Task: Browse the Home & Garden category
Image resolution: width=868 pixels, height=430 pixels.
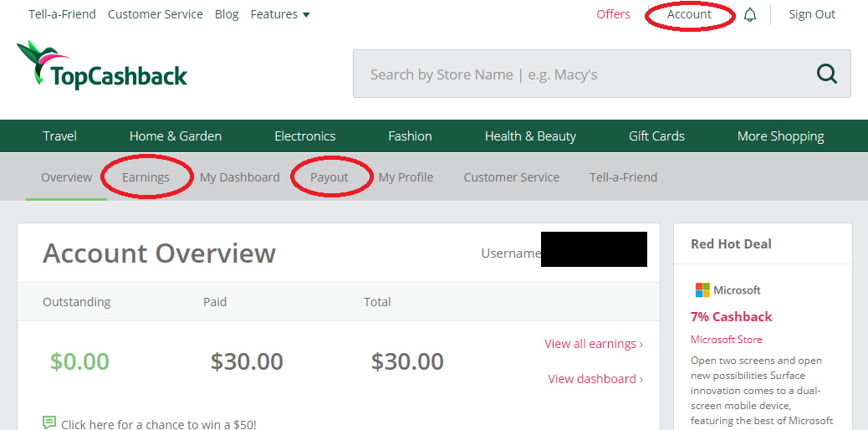Action: (176, 136)
